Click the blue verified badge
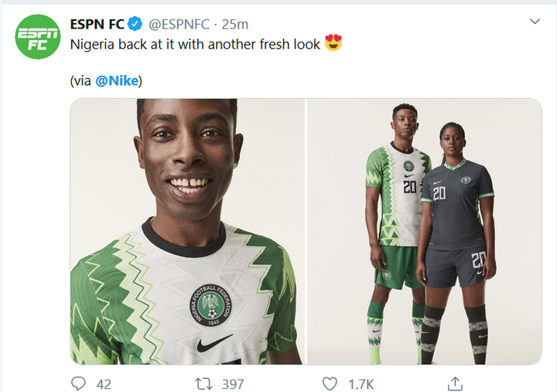Viewport: 557px width, 392px height. 136,24
